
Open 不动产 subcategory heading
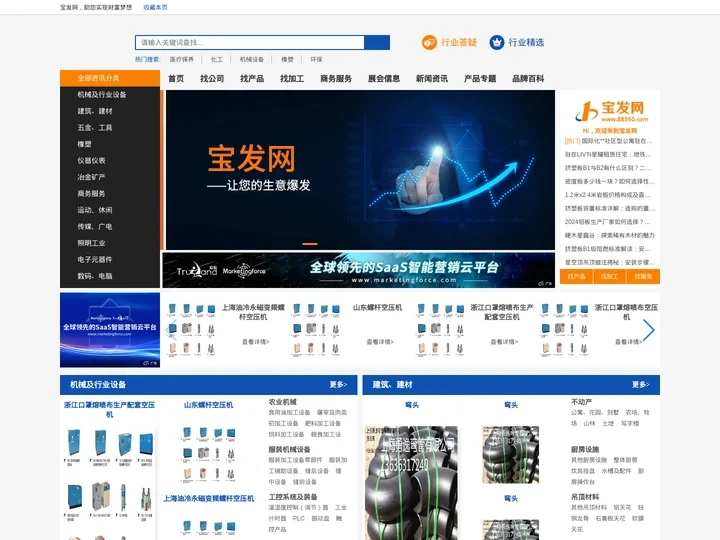click(581, 402)
